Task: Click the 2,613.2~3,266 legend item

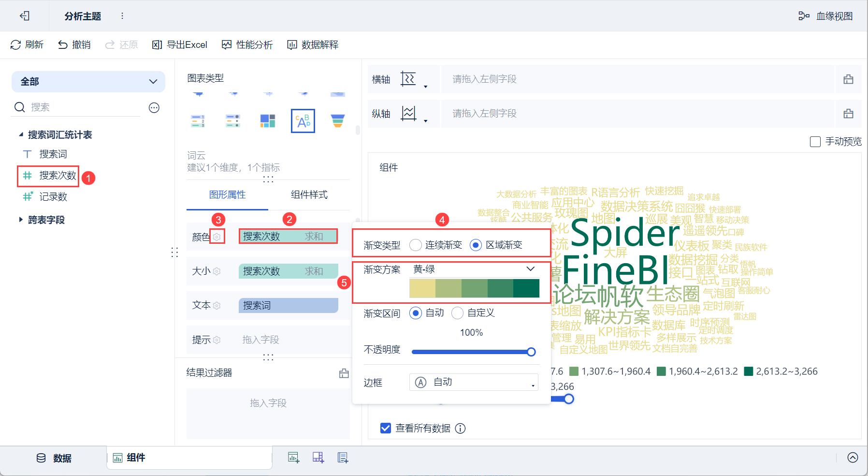Action: (x=781, y=372)
